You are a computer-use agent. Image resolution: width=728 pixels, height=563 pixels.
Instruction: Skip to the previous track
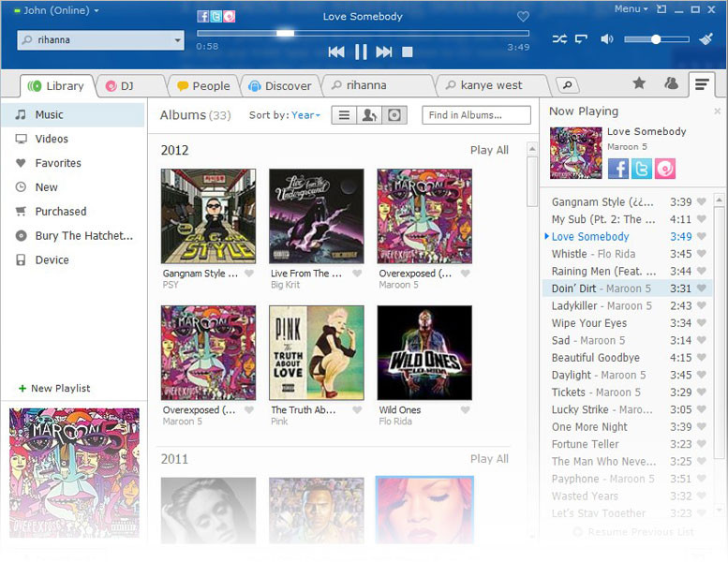[x=336, y=52]
